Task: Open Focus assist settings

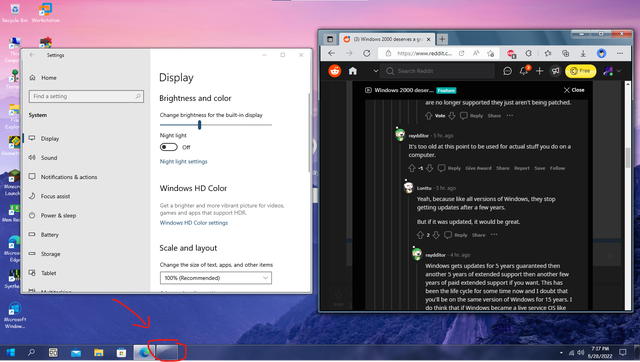Action: (x=56, y=196)
